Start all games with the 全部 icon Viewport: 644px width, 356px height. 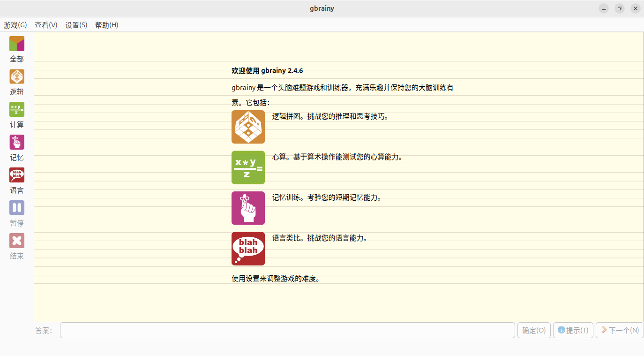(17, 44)
